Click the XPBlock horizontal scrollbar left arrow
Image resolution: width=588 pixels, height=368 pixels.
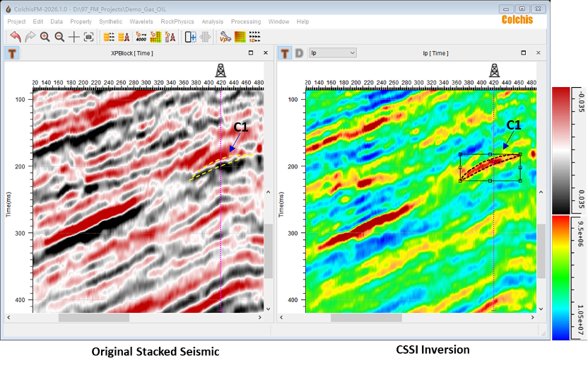tap(8, 318)
